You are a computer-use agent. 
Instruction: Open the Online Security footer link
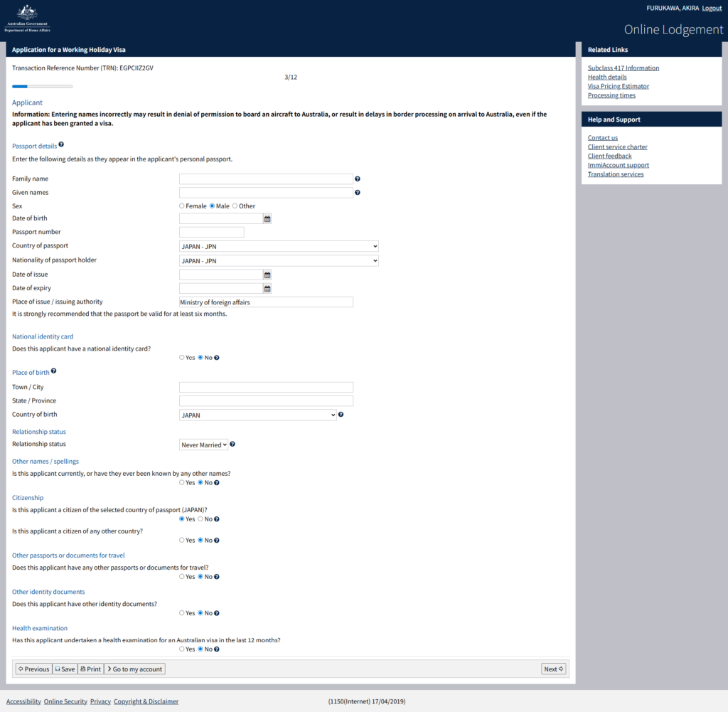[x=65, y=701]
